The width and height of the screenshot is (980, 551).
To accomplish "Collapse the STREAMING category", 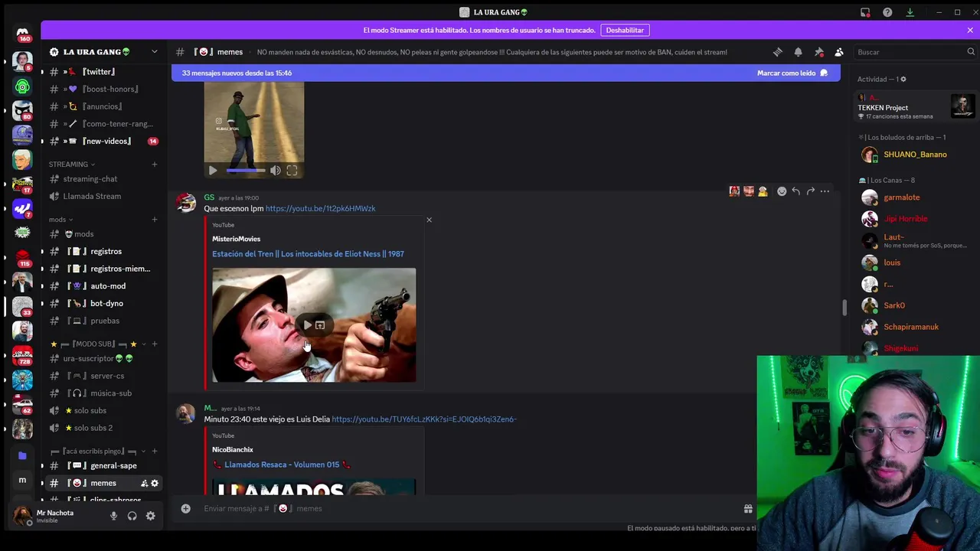I will (72, 164).
